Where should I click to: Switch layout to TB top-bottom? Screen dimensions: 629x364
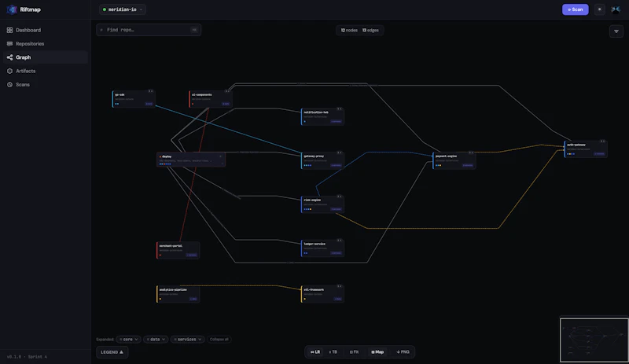click(x=333, y=352)
